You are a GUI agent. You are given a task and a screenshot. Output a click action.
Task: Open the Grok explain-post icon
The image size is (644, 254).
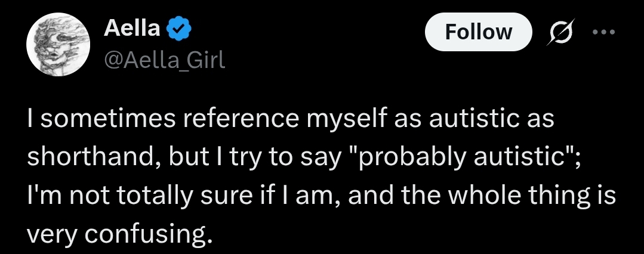click(560, 32)
